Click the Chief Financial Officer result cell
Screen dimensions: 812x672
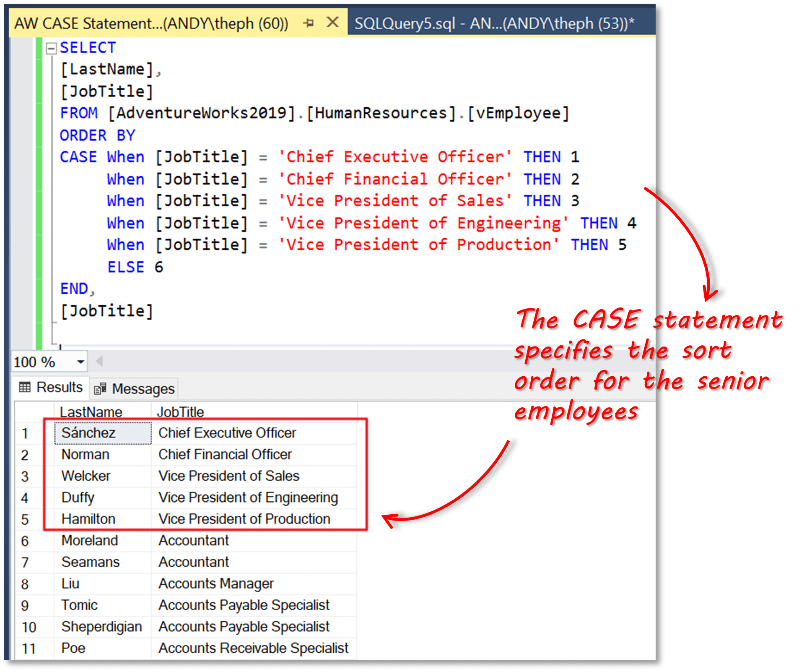coord(225,454)
